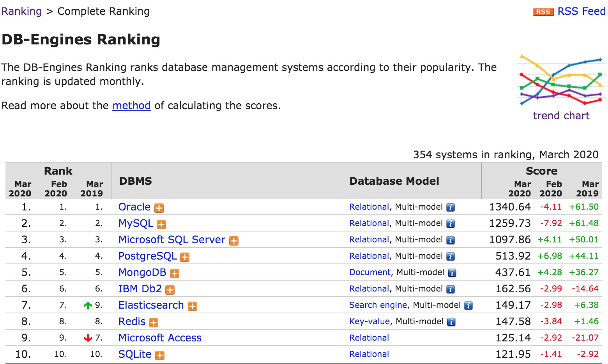Select the Key-value database model link

(x=369, y=322)
